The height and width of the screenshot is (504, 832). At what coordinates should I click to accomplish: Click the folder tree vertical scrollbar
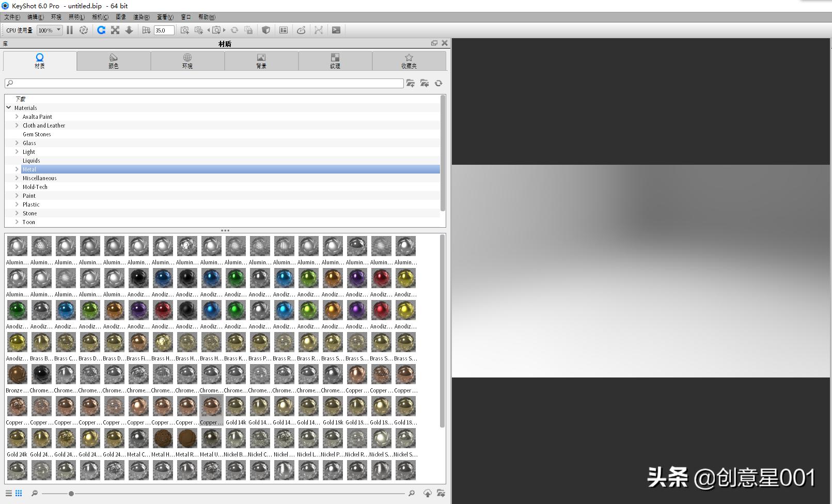pos(443,153)
